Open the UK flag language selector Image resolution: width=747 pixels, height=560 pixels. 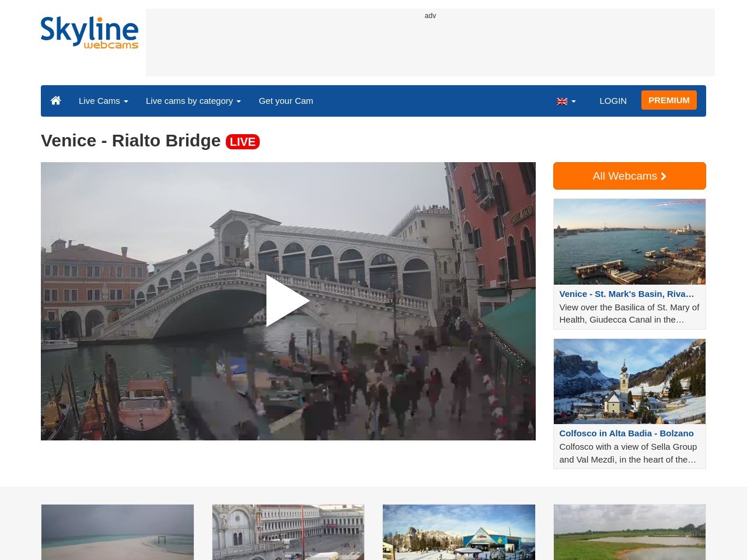pos(566,101)
